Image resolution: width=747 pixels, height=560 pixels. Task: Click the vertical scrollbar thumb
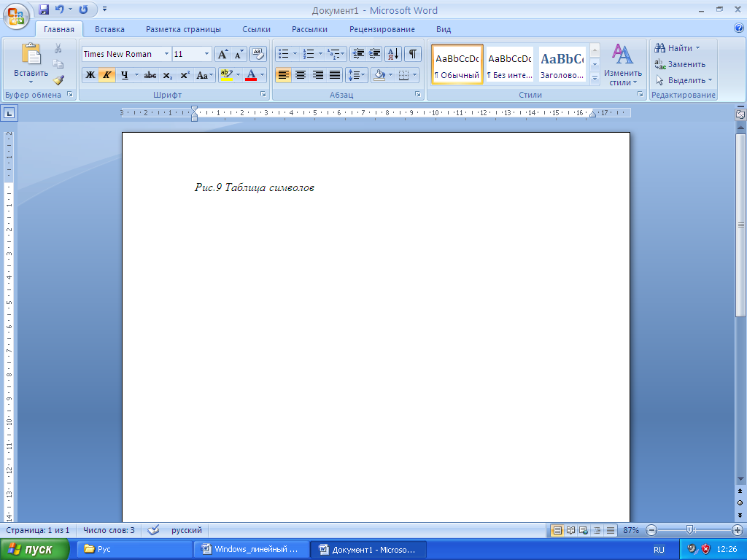point(740,225)
